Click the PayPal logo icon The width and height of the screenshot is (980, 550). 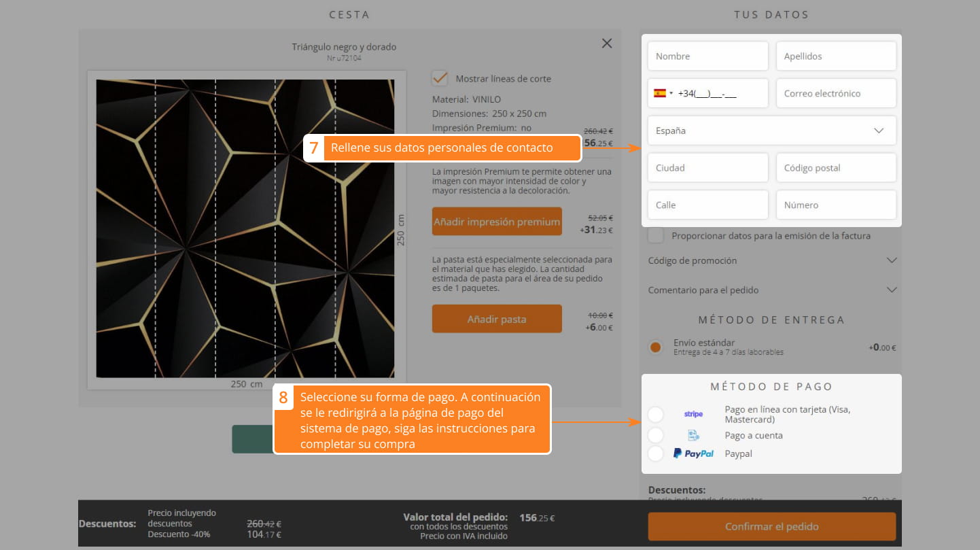coord(693,453)
